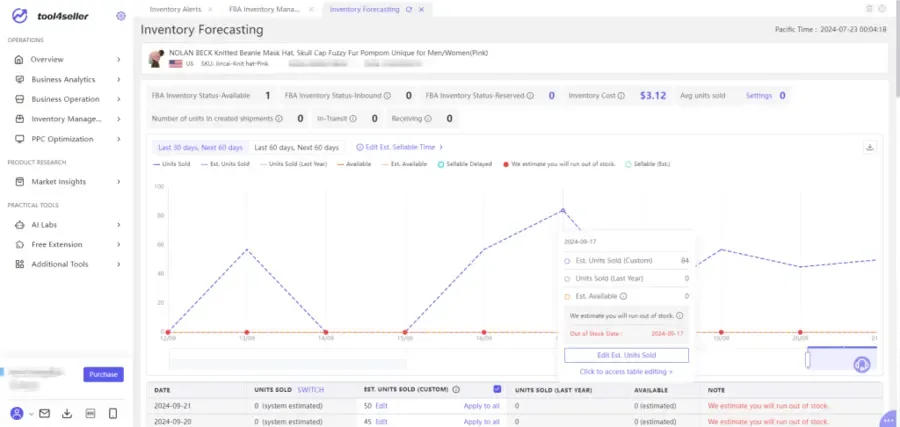The width and height of the screenshot is (900, 427).
Task: Click the PPC Optimization monitor icon
Action: 20,139
